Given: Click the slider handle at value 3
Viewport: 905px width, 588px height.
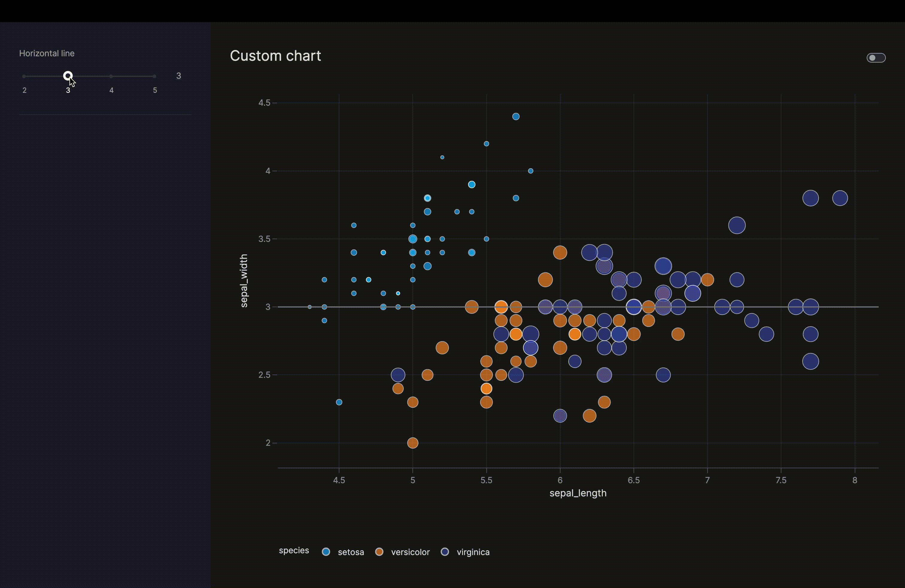Looking at the screenshot, I should coord(68,76).
